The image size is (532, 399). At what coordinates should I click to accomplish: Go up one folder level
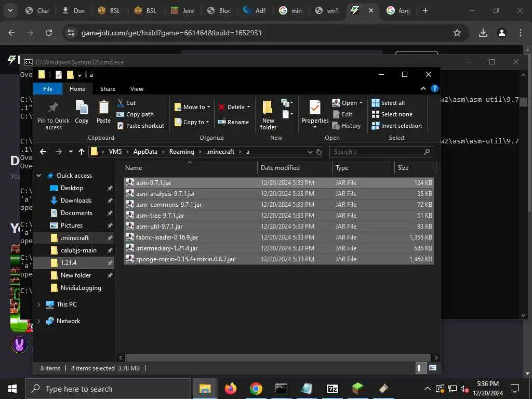82,152
